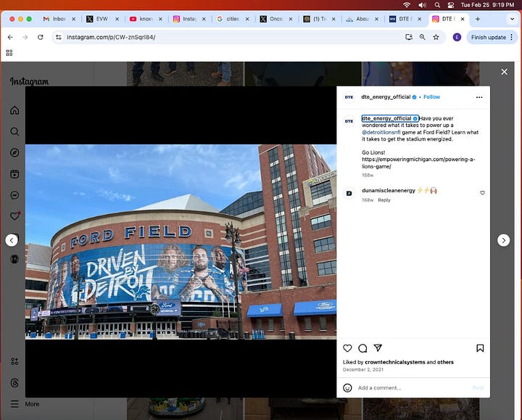The width and height of the screenshot is (522, 420).
Task: Open Threads icon in the sidebar
Action: click(14, 383)
